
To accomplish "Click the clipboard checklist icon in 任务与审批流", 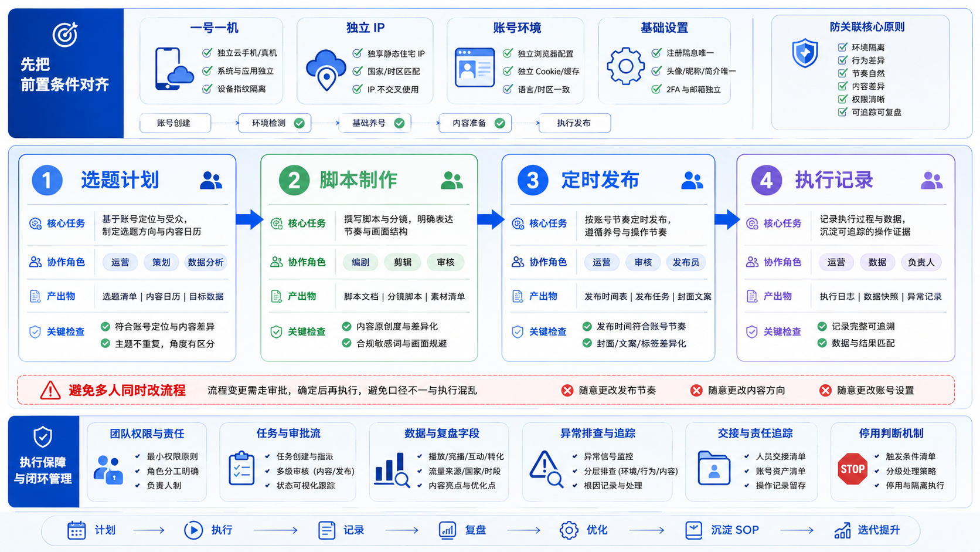I will (x=241, y=468).
